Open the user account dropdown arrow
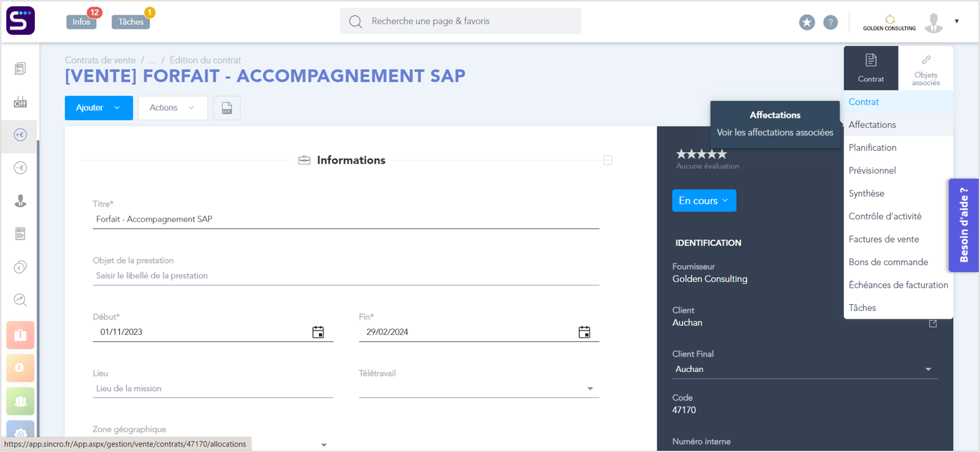The width and height of the screenshot is (980, 452). 957,21
